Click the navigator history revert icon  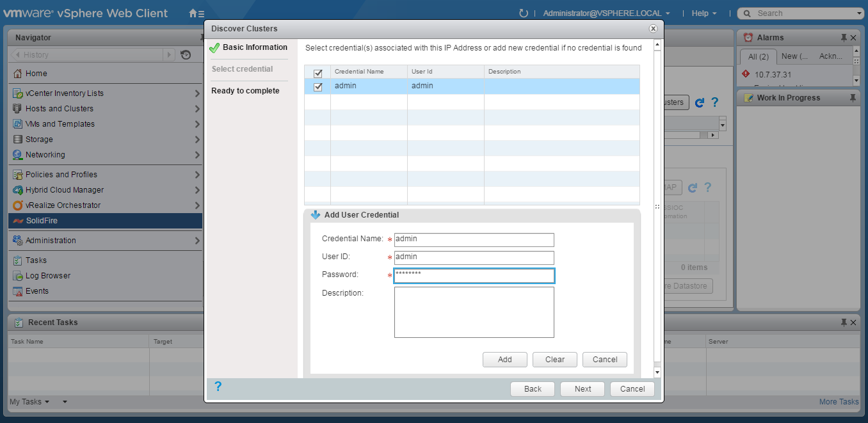tap(186, 55)
